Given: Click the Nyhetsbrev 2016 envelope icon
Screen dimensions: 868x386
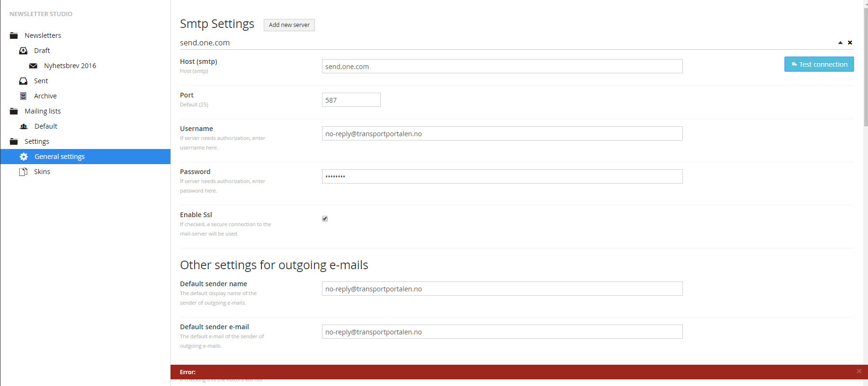Looking at the screenshot, I should click(x=33, y=66).
